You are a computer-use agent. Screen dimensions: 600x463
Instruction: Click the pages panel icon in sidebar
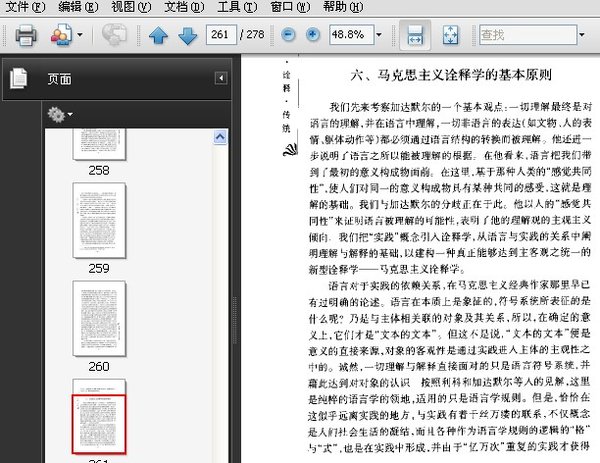pos(19,79)
